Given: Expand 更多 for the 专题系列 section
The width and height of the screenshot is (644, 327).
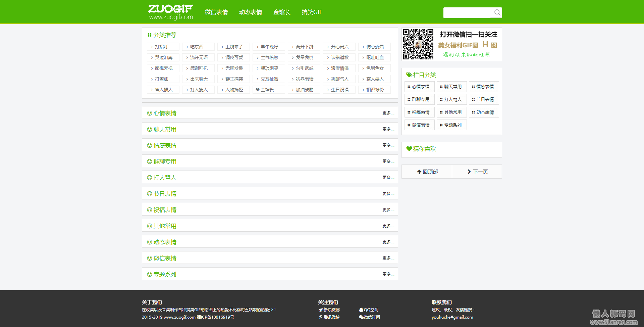Looking at the screenshot, I should point(388,274).
